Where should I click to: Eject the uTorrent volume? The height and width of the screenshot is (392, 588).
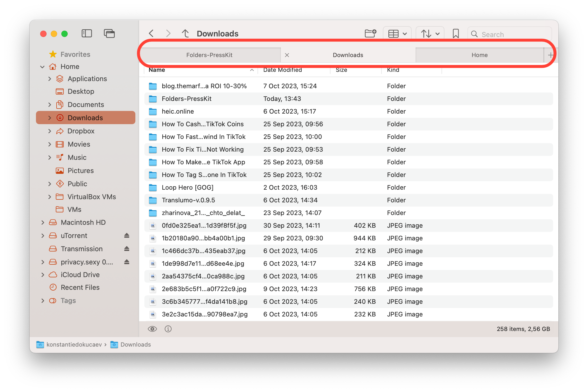[x=127, y=235]
